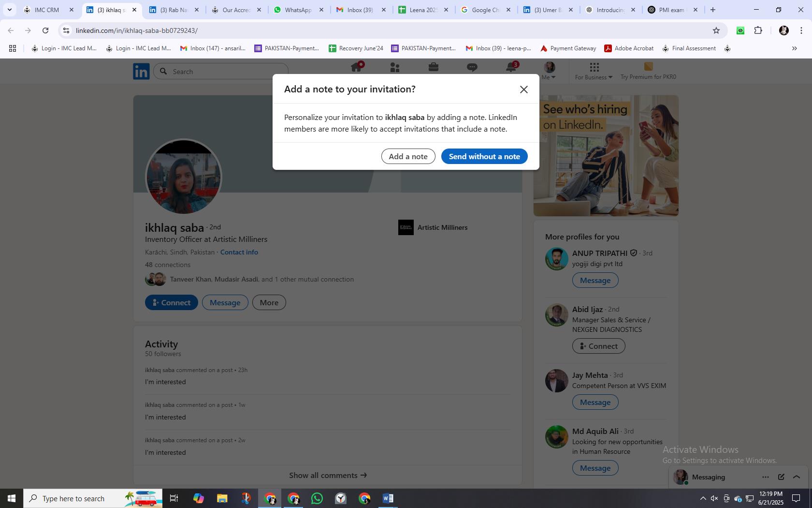
Task: Open ANUP TRIPATHI profile avatar
Action: [x=557, y=259]
